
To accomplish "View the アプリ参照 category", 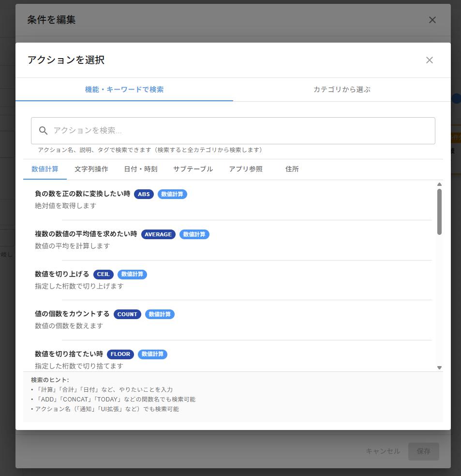I will click(x=245, y=169).
